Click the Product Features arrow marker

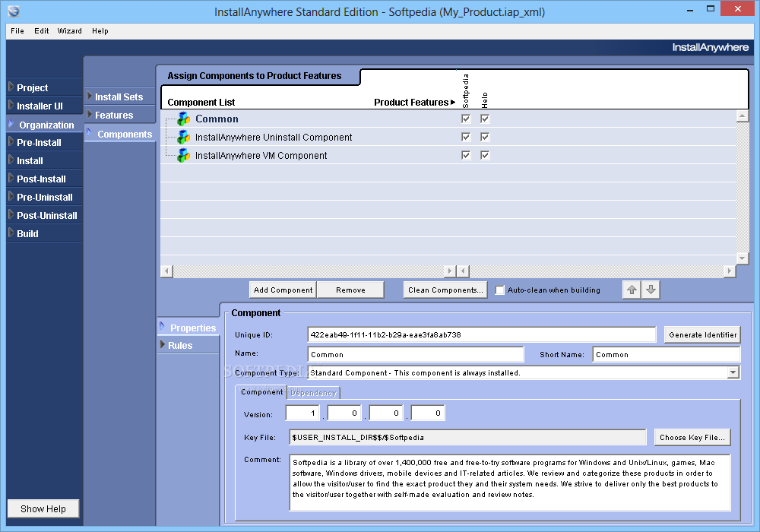[x=453, y=103]
